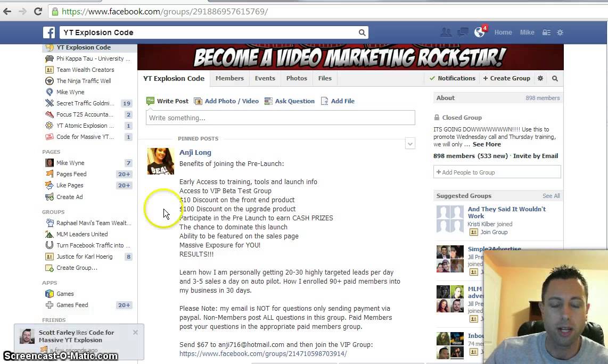Open Anji Long's profile name link
608x364 pixels.
tap(195, 152)
